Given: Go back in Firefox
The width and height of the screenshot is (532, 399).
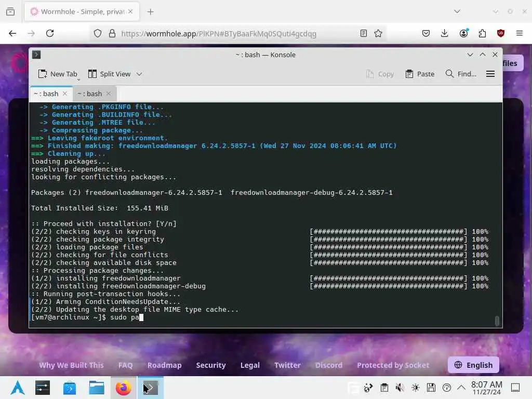Looking at the screenshot, I should [x=12, y=33].
